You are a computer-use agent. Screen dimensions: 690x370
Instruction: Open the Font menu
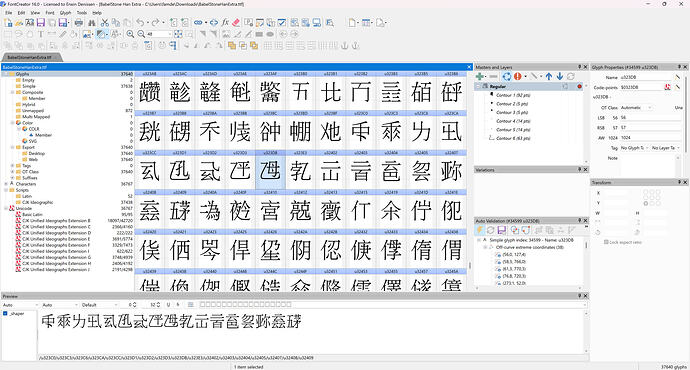coord(50,13)
